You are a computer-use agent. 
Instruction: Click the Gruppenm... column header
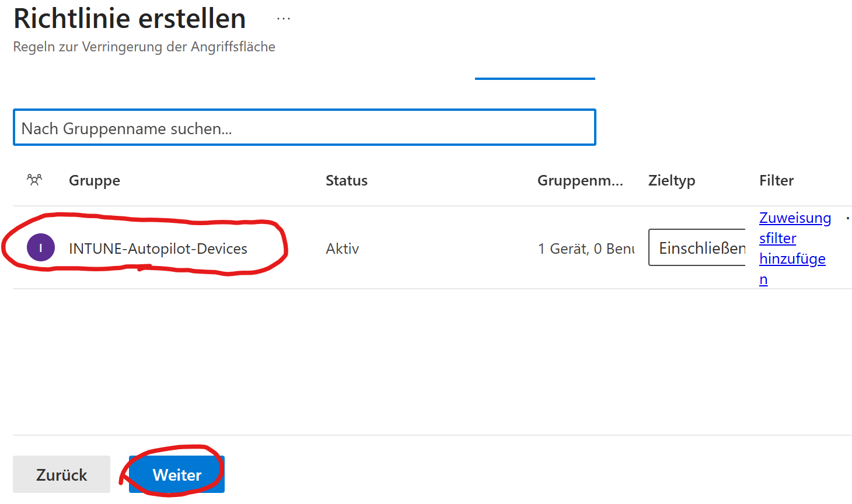(580, 181)
